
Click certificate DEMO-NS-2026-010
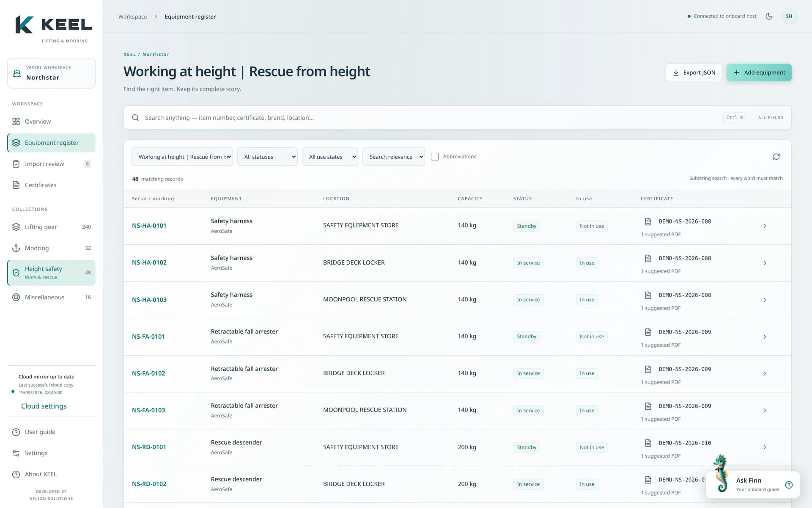pyautogui.click(x=685, y=443)
